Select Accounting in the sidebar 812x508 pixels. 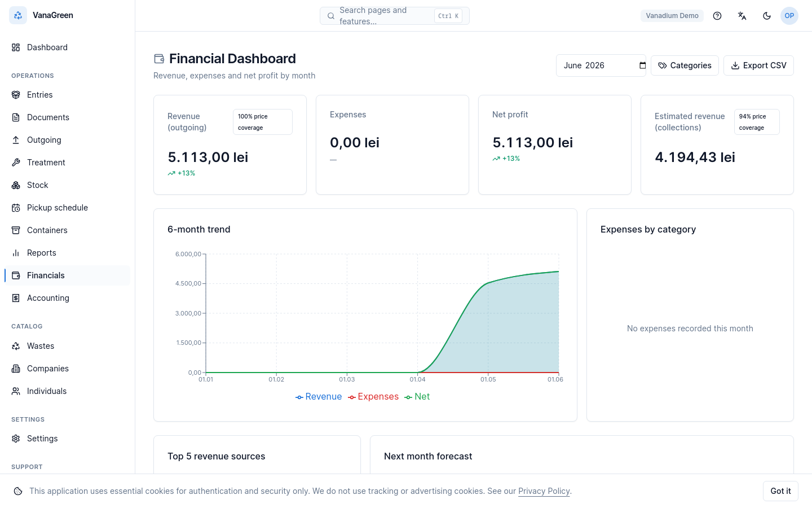point(67,298)
